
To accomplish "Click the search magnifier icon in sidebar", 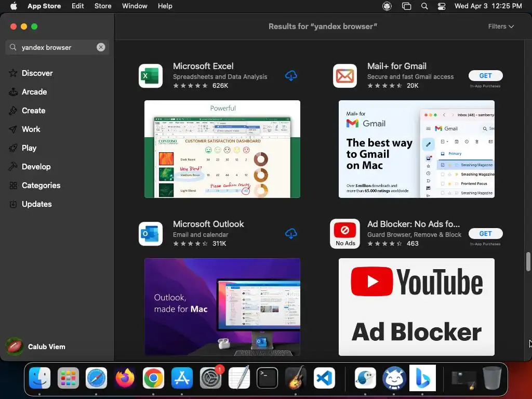I will click(x=13, y=47).
